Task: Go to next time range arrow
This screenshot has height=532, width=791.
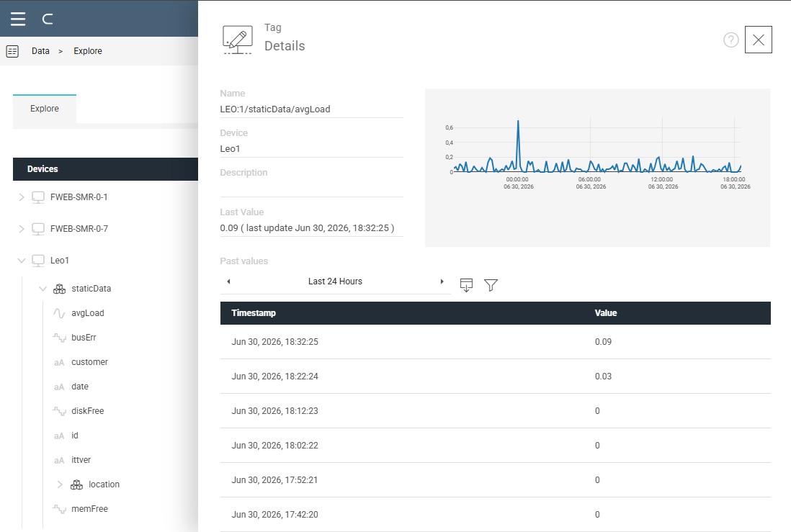Action: click(x=442, y=281)
